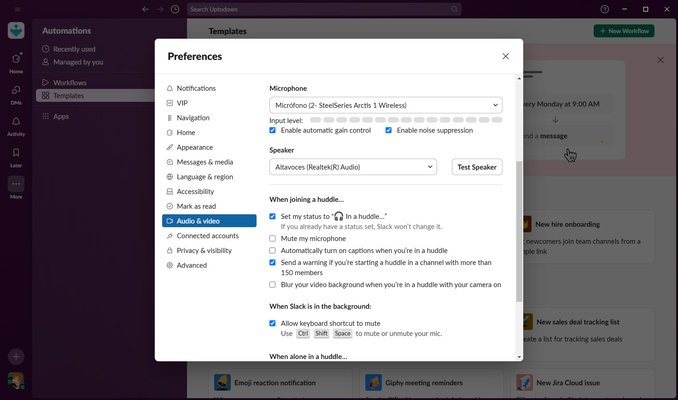The width and height of the screenshot is (678, 400).
Task: Select the Audio & video section
Action: (x=209, y=221)
